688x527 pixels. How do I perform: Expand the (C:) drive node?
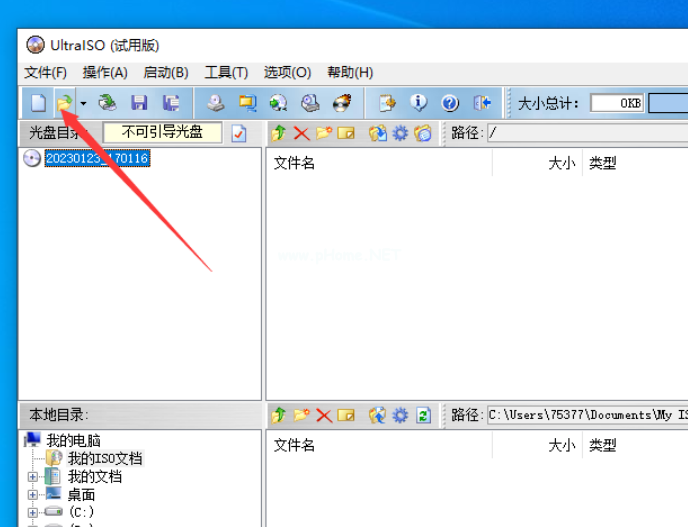coord(33,512)
